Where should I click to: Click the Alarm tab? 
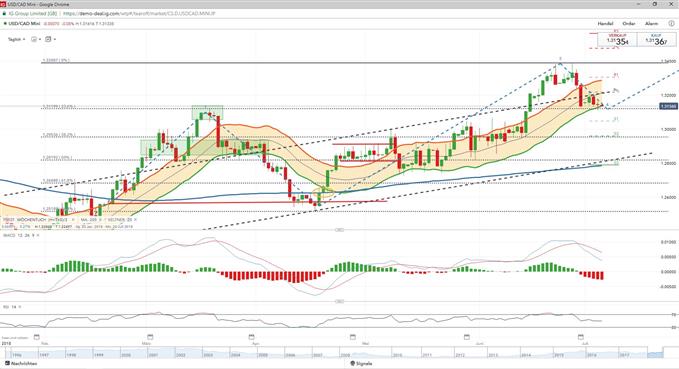651,23
